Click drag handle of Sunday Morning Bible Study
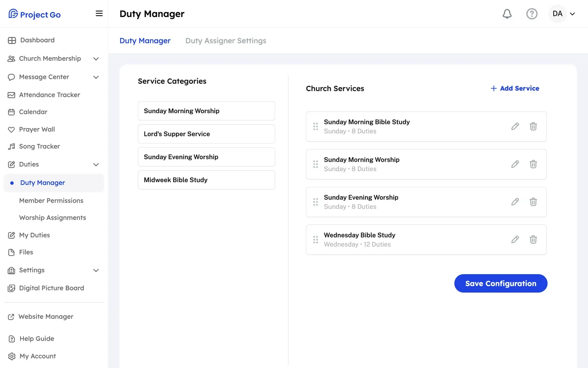 [x=316, y=126]
